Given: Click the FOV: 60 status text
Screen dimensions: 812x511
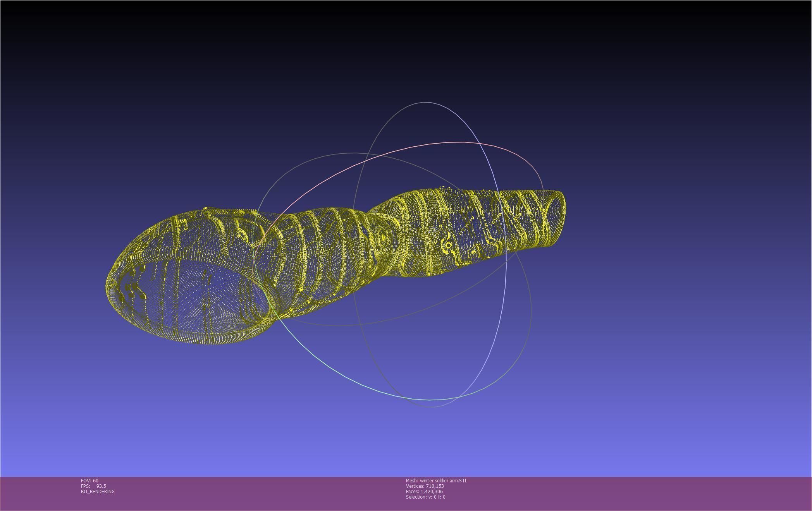Looking at the screenshot, I should point(89,480).
